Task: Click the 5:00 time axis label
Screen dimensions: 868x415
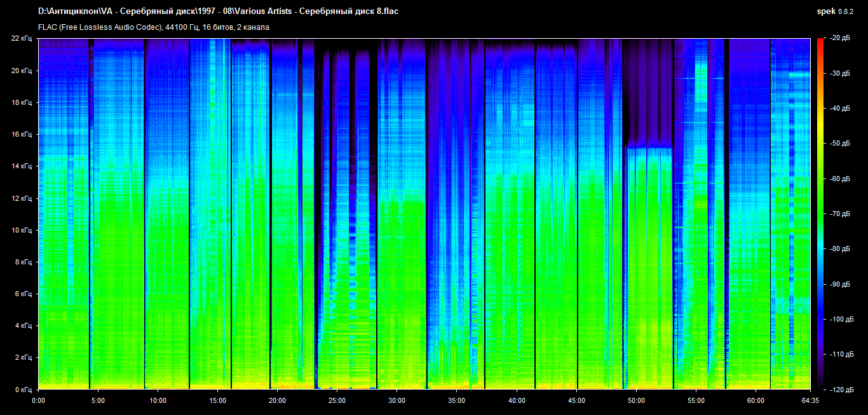Action: 98,400
